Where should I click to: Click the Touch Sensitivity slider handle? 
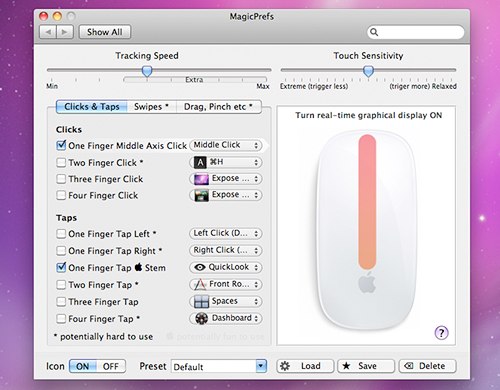pyautogui.click(x=368, y=71)
